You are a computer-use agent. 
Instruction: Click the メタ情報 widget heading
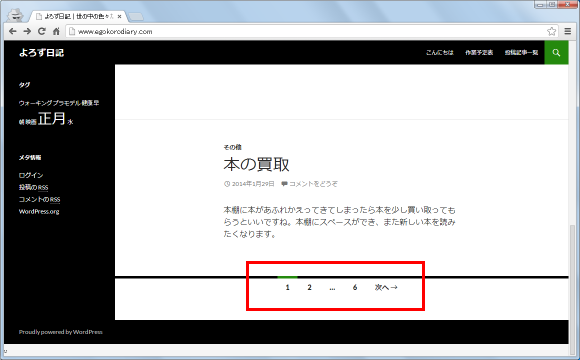point(30,157)
